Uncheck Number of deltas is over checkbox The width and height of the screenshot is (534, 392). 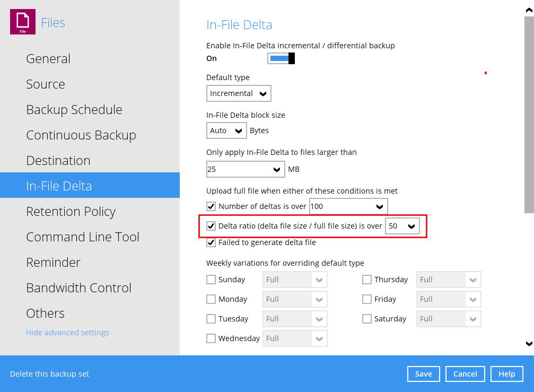coord(211,206)
